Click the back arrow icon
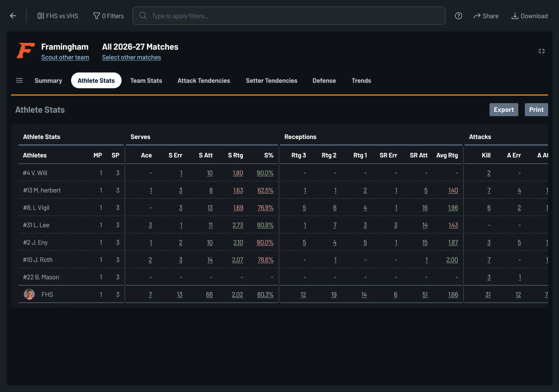This screenshot has width=559, height=392. [x=13, y=16]
